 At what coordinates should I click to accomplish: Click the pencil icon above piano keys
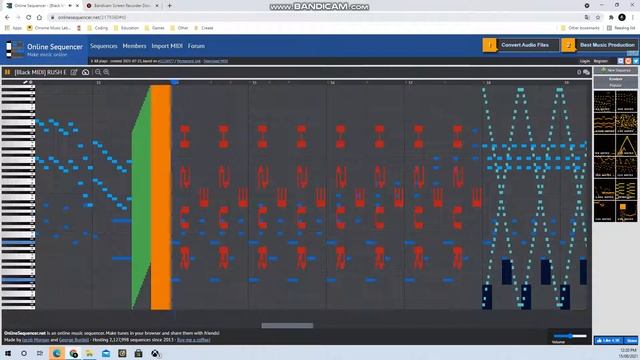[x=25, y=82]
